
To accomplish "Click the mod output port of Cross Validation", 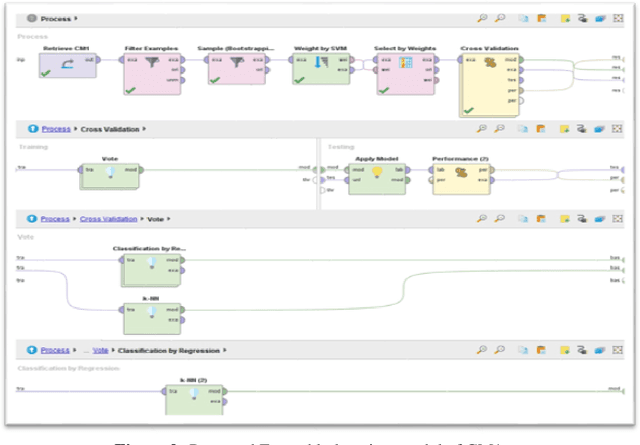I will point(521,60).
